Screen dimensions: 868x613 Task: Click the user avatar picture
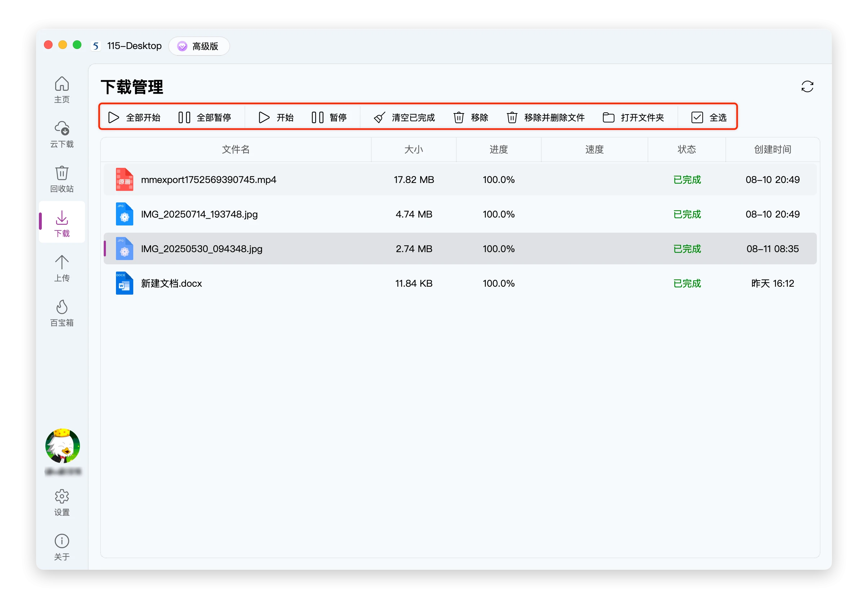pos(62,446)
